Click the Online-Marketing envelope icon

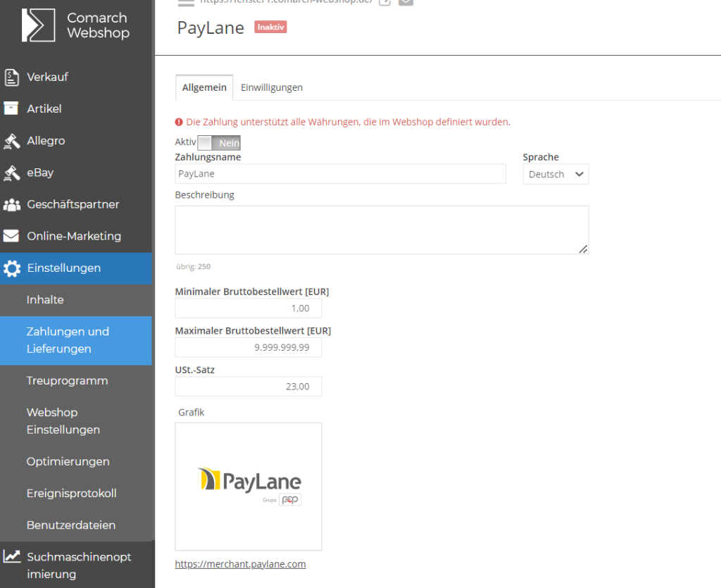point(11,236)
